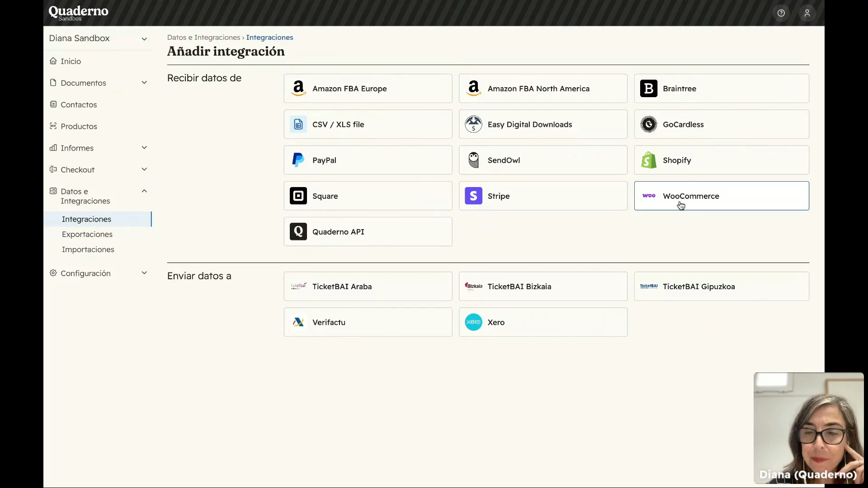Expand the Informes section chevron
The height and width of the screenshot is (488, 868).
pyautogui.click(x=144, y=148)
